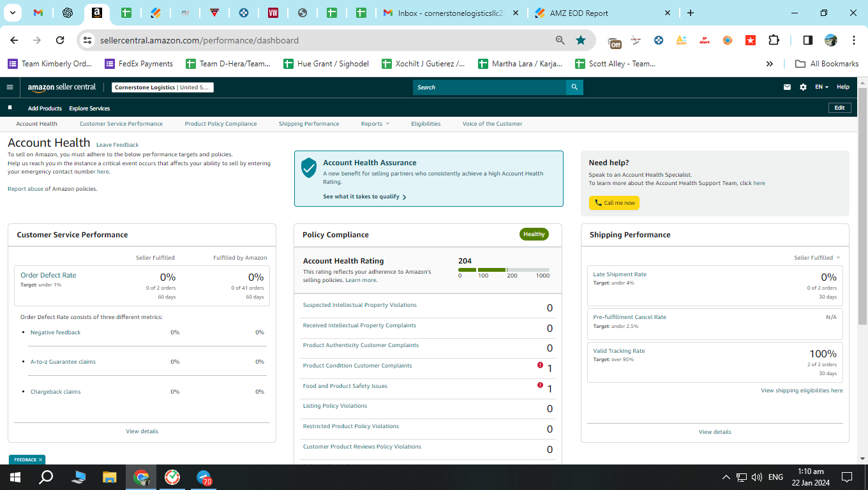Click the IP Alert extension icon

point(705,40)
